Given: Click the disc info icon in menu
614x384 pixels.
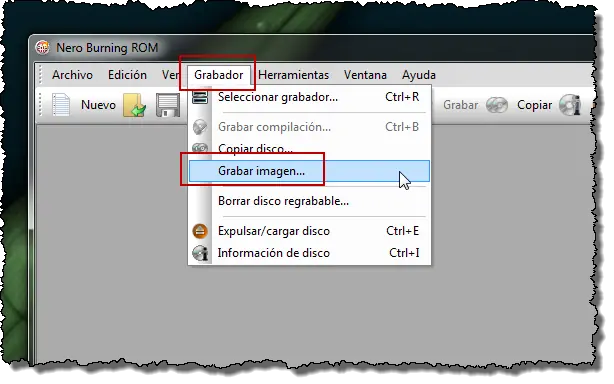Looking at the screenshot, I should point(200,253).
